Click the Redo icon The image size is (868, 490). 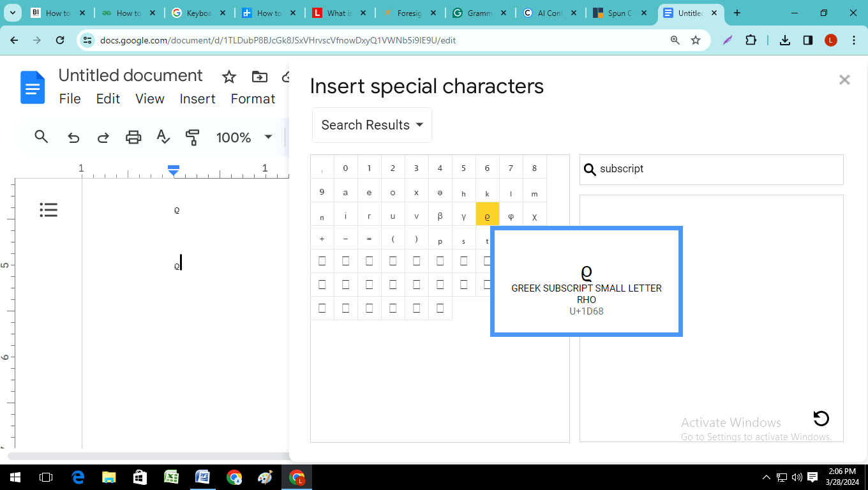(102, 137)
